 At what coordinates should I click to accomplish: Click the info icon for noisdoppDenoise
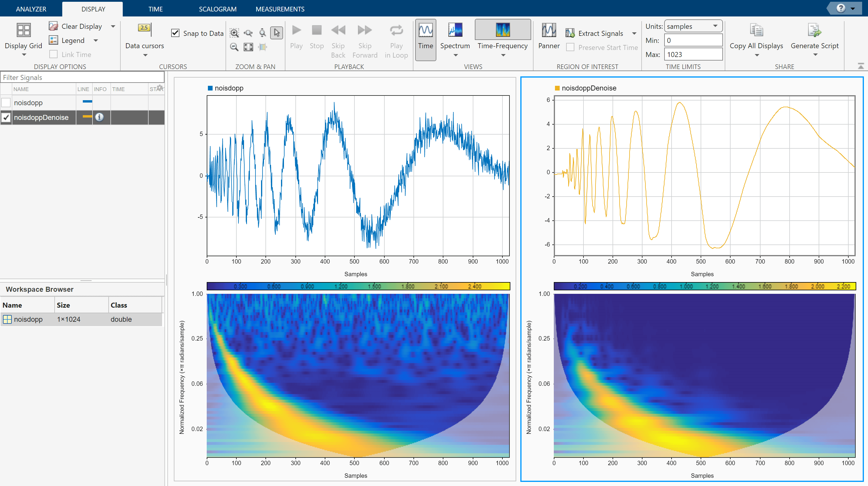tap(99, 117)
